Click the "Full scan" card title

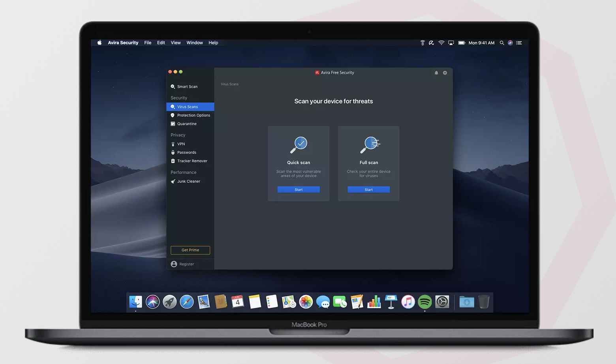(x=369, y=163)
